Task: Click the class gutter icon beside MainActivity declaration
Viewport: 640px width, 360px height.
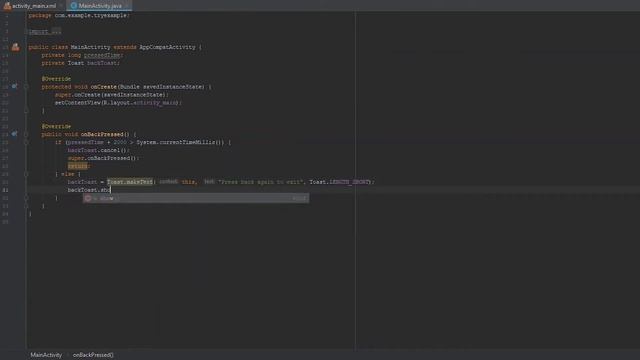Action: 15,47
